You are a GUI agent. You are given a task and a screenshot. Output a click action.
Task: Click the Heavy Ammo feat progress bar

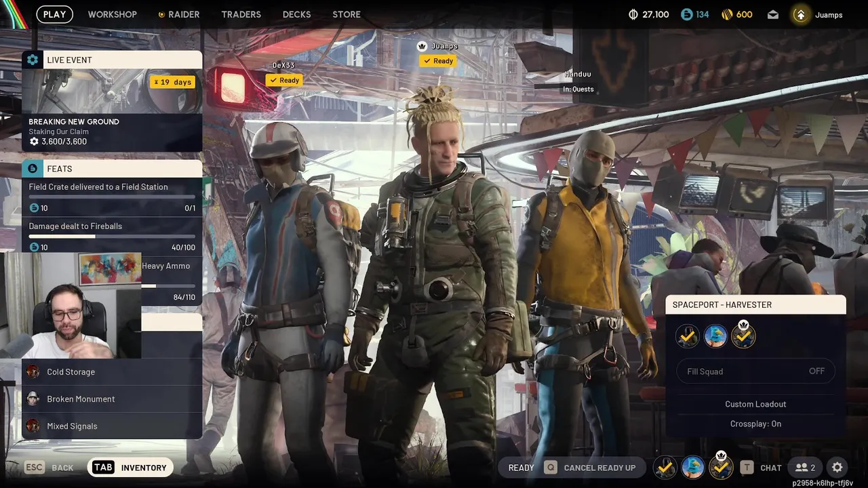click(x=168, y=286)
